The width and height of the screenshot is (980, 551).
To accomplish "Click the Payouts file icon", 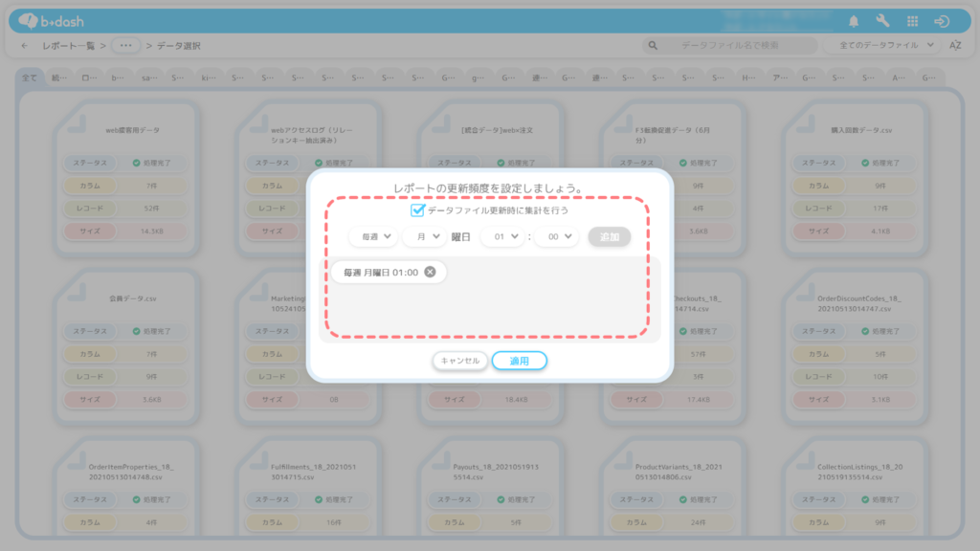I will (x=441, y=460).
